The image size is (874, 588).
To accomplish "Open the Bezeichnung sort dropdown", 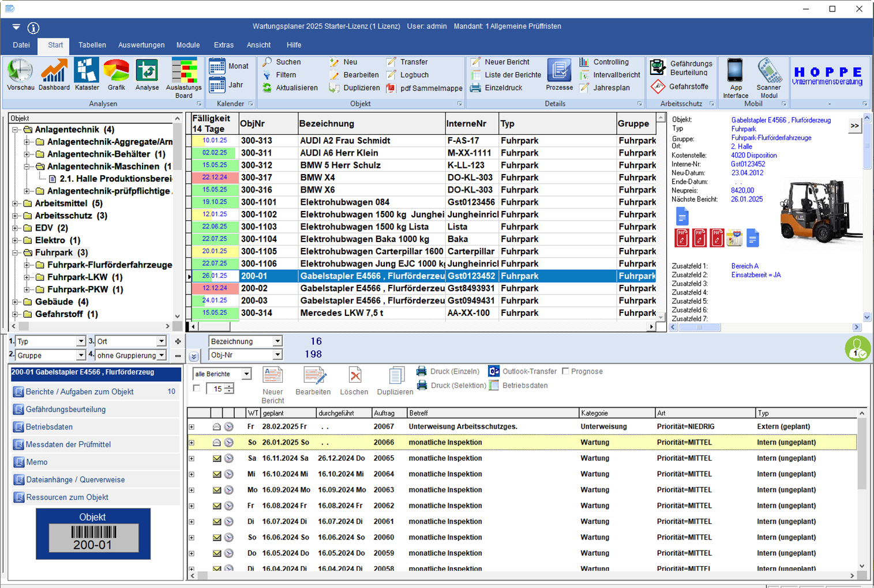I will tap(277, 341).
